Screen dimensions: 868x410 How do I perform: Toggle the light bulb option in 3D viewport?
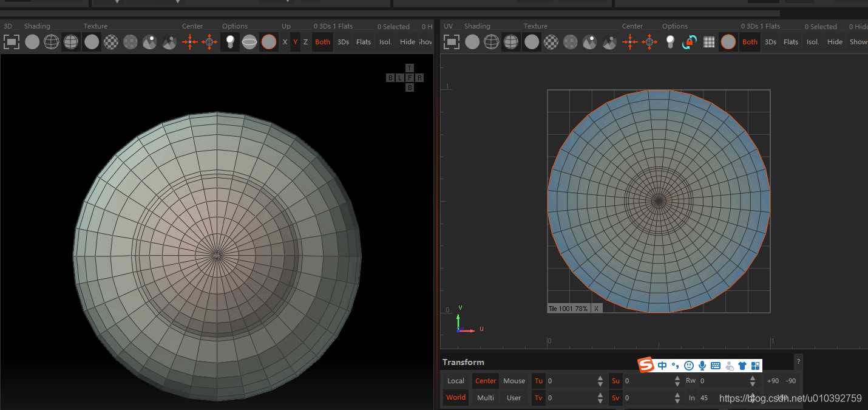click(229, 42)
